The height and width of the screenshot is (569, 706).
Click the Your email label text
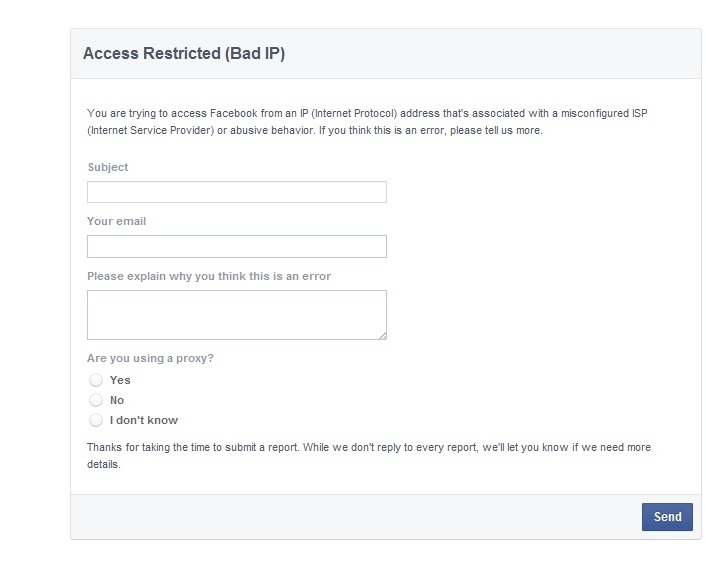[x=116, y=221]
